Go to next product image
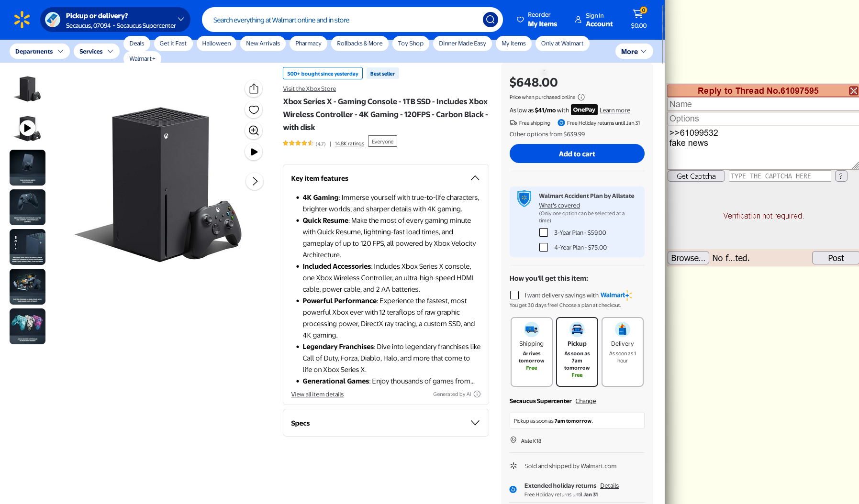The height and width of the screenshot is (504, 859). [x=255, y=181]
